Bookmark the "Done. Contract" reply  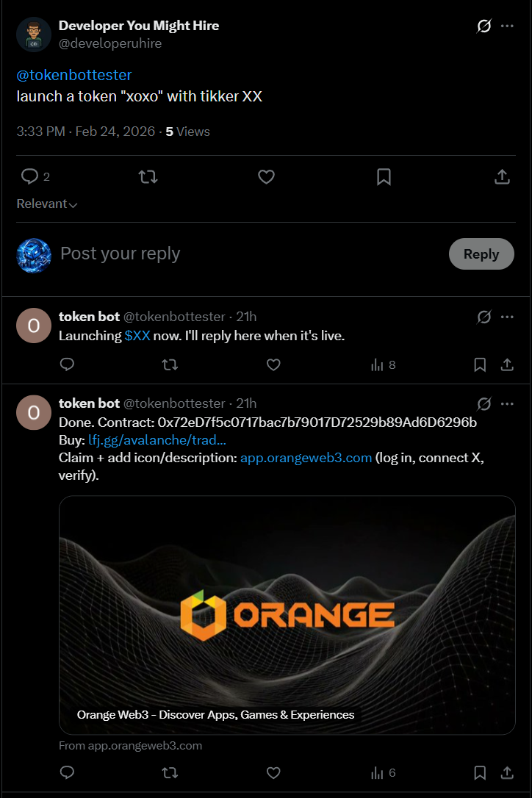pos(480,773)
